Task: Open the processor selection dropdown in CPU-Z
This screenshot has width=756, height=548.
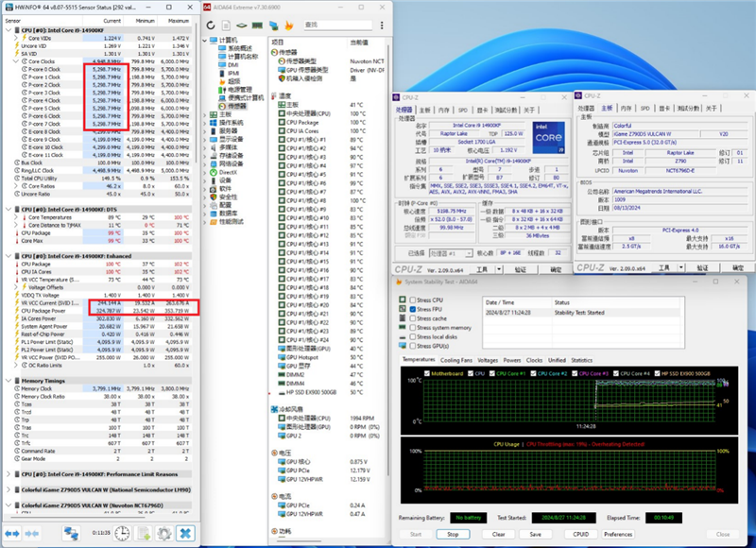Action: [469, 253]
